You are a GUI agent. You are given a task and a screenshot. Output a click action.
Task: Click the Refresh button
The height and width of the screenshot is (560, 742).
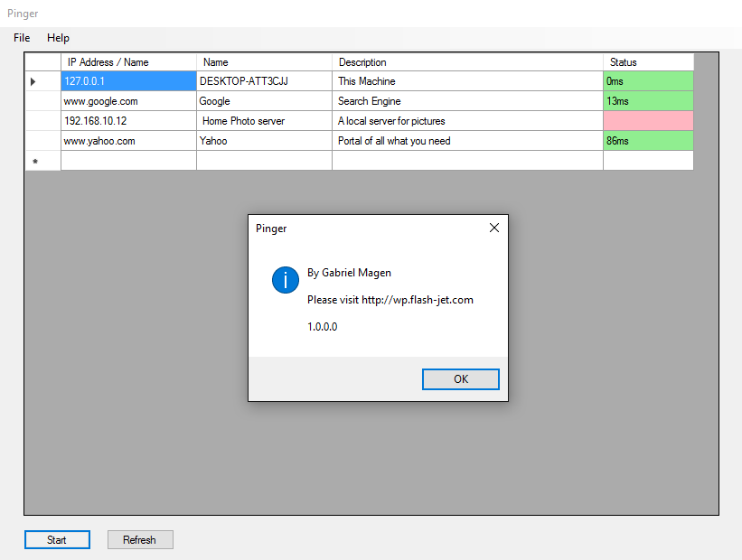[140, 539]
